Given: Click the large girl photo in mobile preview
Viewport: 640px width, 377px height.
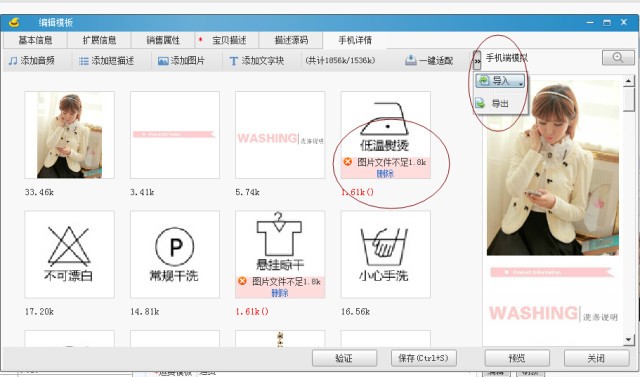Looking at the screenshot, I should pyautogui.click(x=553, y=167).
